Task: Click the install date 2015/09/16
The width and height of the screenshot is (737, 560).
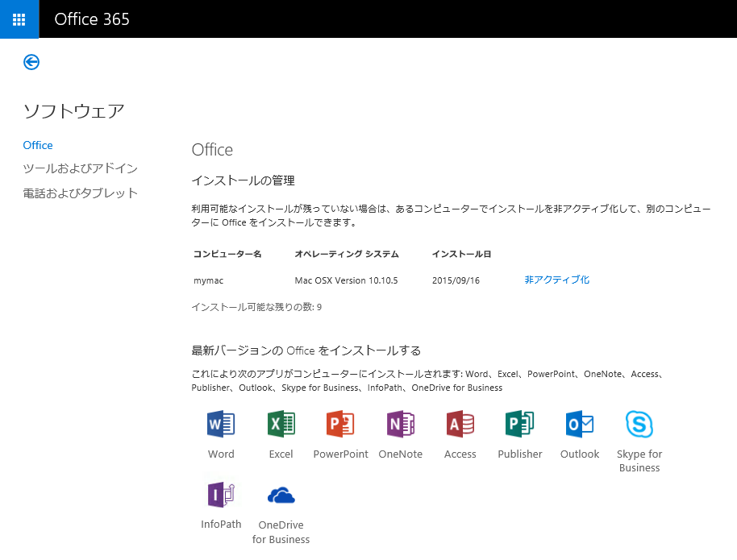Action: [456, 280]
